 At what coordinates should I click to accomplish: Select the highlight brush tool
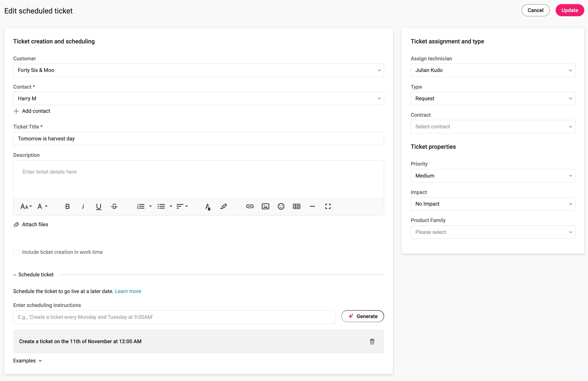(223, 207)
